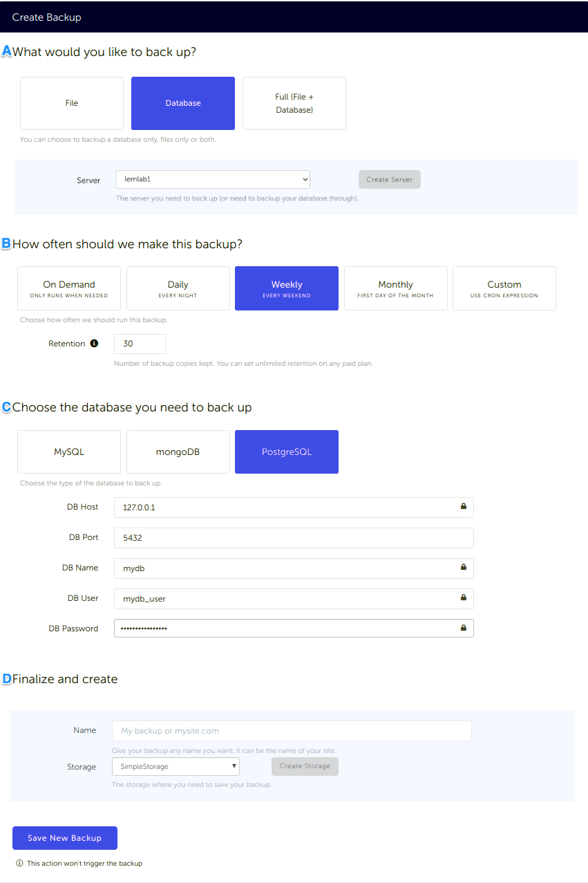The image size is (588, 883).
Task: Click the lock icon on DB Password field
Action: (x=463, y=628)
